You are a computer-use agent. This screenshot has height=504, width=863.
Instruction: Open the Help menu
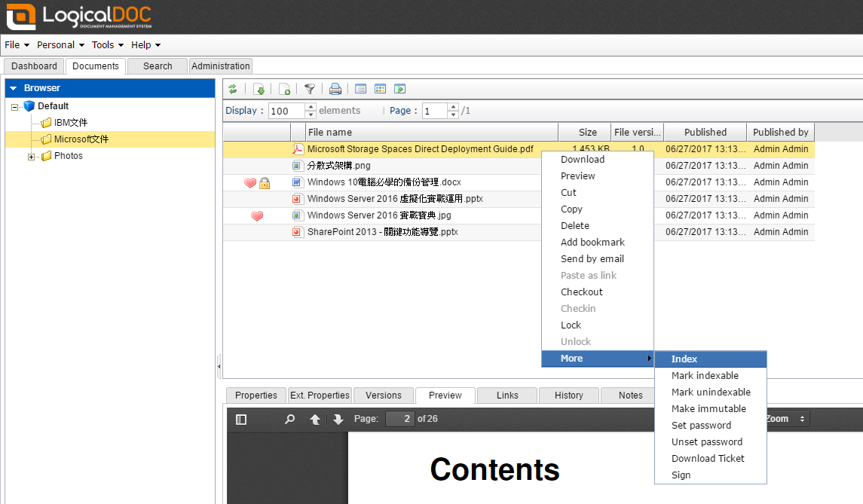pos(146,45)
